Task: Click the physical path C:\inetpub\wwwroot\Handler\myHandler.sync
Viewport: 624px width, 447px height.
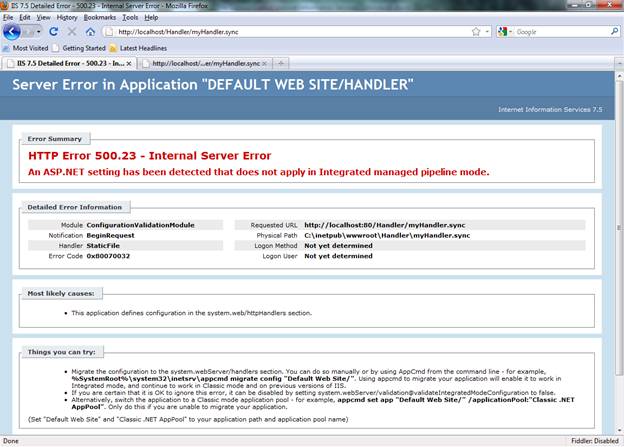Action: tap(387, 236)
